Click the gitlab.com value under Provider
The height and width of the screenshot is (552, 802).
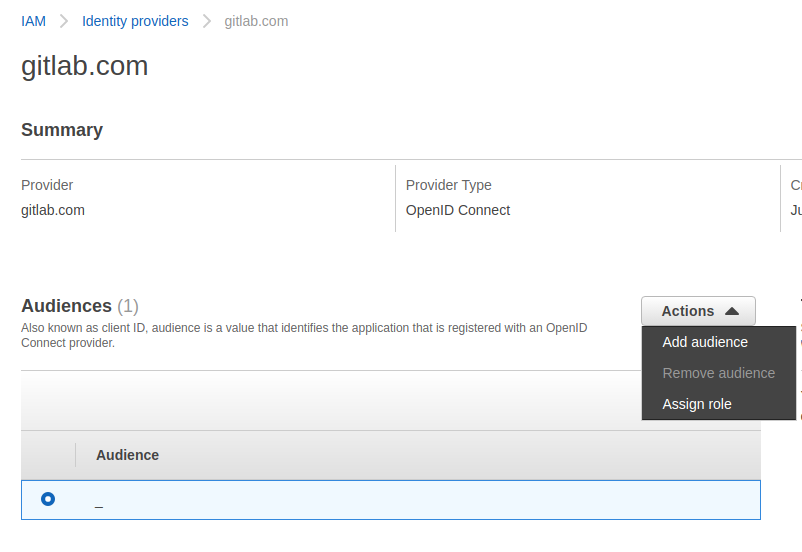pos(53,210)
